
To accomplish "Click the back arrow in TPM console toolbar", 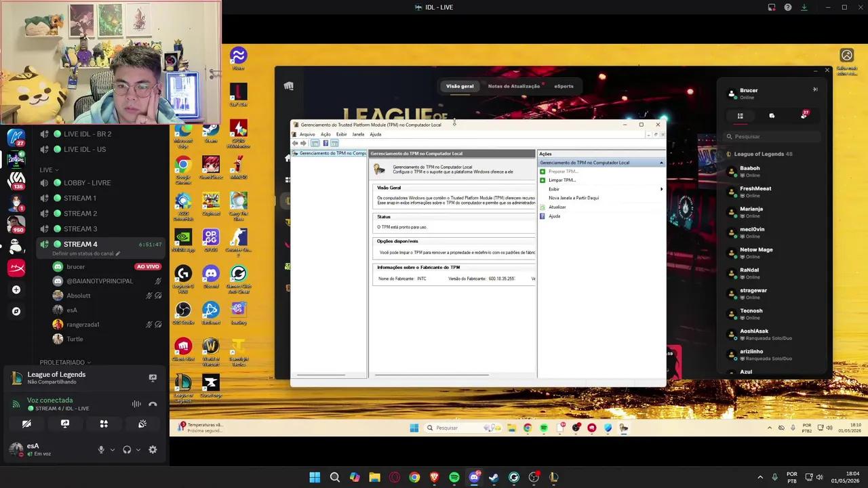I will [295, 143].
